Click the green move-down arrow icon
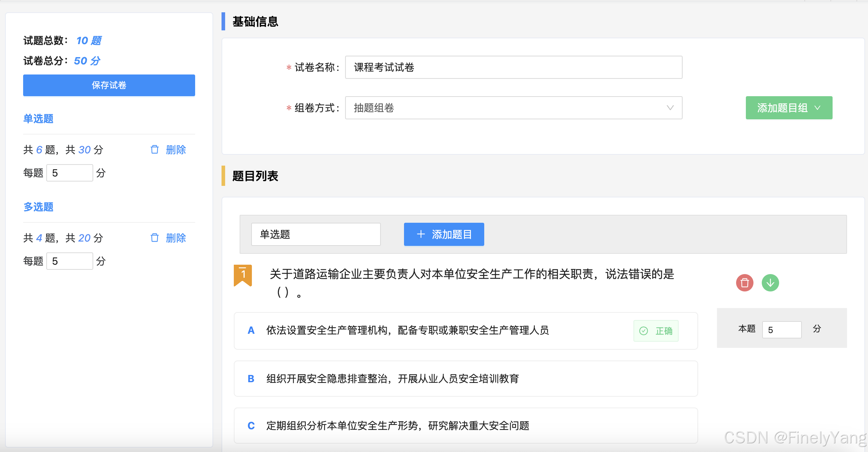 [x=770, y=283]
